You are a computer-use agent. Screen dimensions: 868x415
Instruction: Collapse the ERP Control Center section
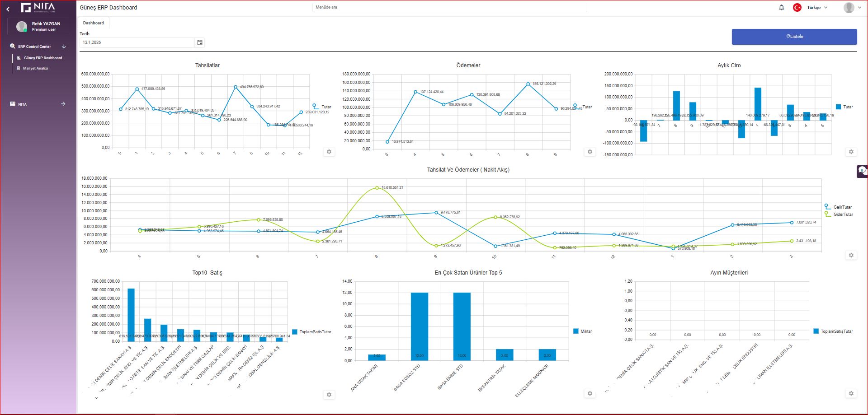coord(64,47)
